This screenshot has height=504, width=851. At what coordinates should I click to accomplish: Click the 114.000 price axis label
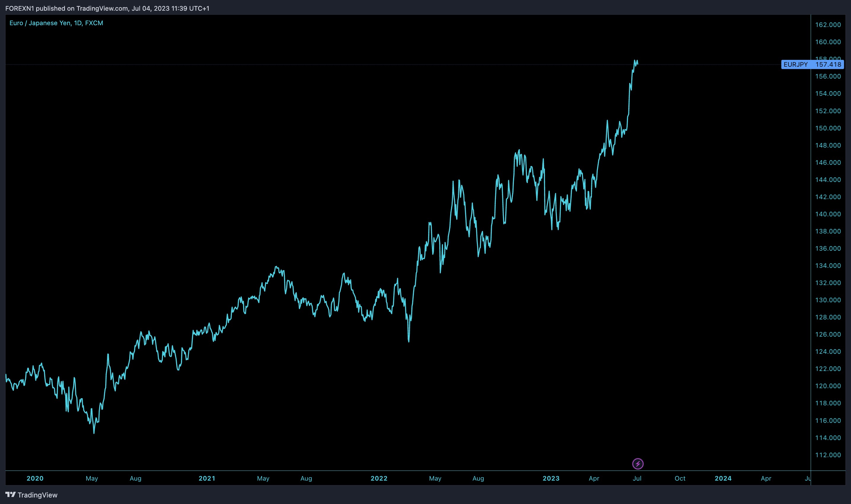point(828,438)
